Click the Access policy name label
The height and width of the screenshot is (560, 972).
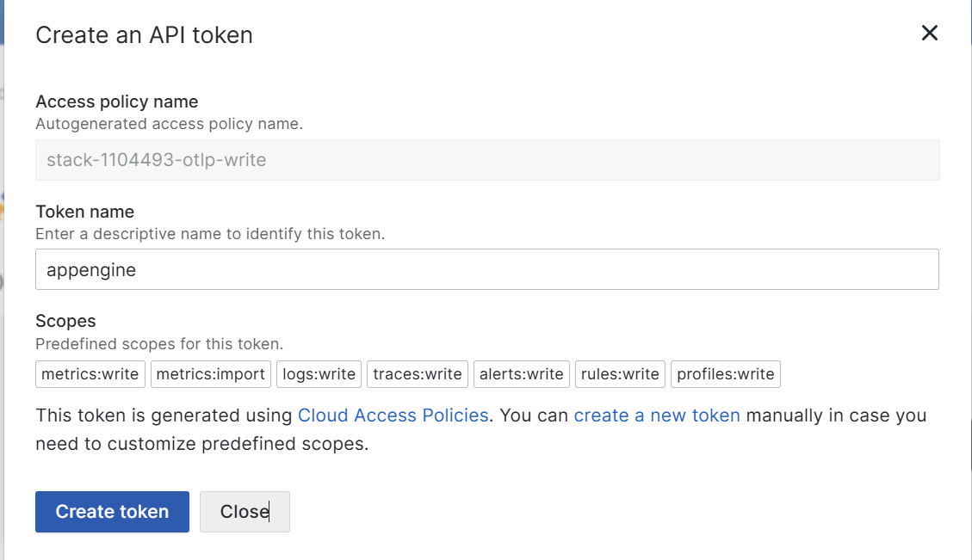[x=116, y=101]
